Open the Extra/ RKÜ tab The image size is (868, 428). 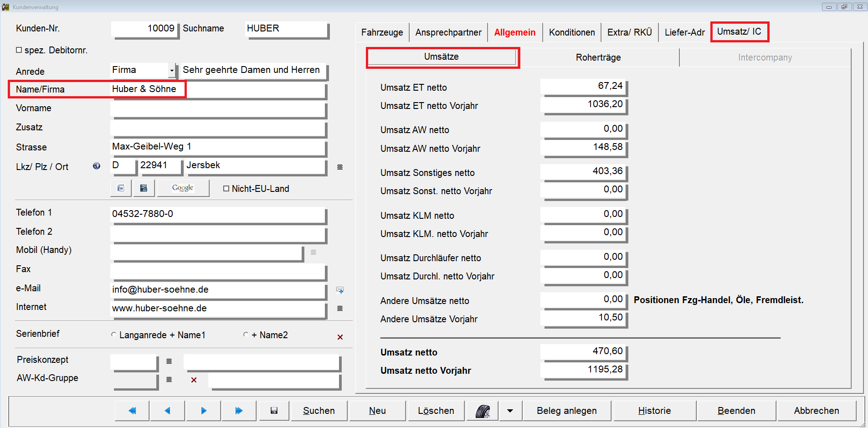tap(629, 32)
